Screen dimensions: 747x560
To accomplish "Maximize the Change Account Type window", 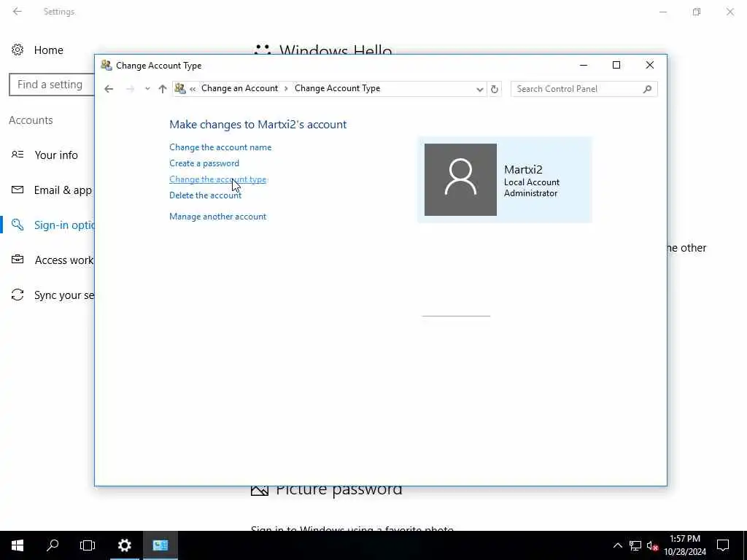I will 616,65.
